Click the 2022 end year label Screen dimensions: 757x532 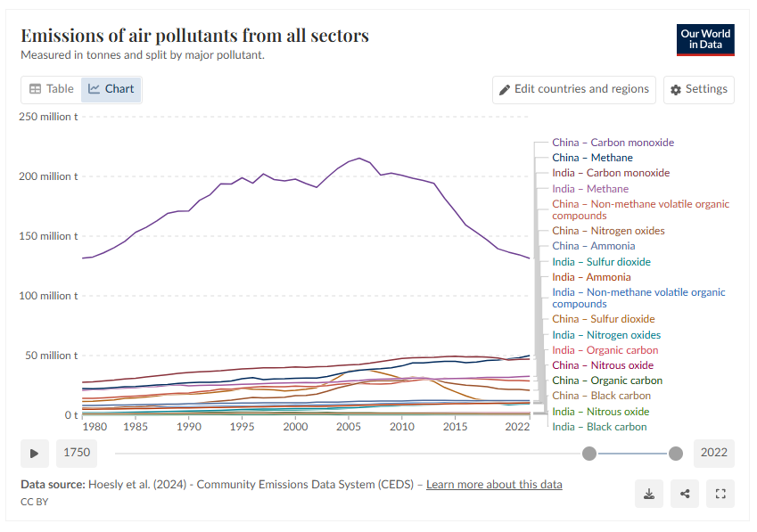[x=714, y=453]
